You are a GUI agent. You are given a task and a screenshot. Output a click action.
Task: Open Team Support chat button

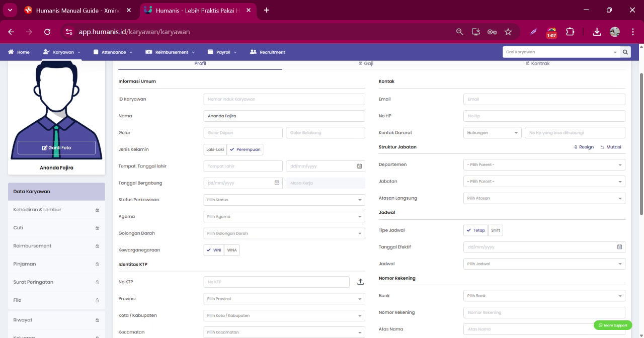(x=613, y=325)
